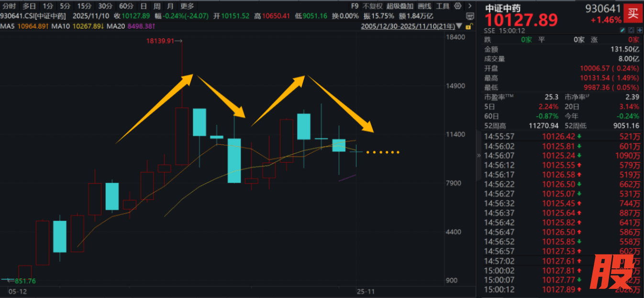Open chart settings gear icon
The image size is (644, 298).
coord(458,6)
